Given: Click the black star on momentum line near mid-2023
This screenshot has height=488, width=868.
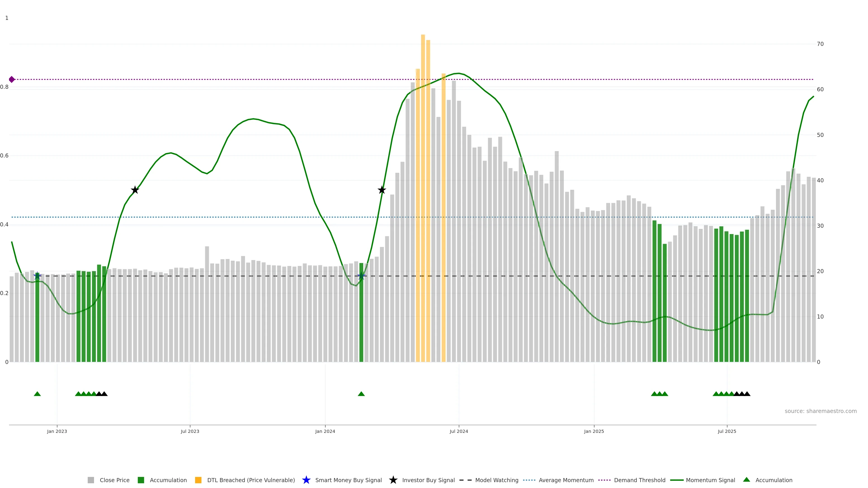Looking at the screenshot, I should 135,190.
